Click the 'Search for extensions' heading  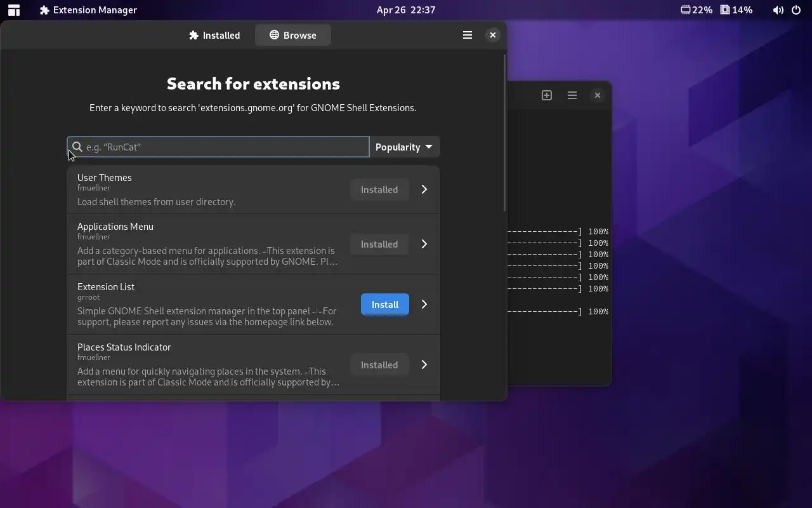click(253, 83)
